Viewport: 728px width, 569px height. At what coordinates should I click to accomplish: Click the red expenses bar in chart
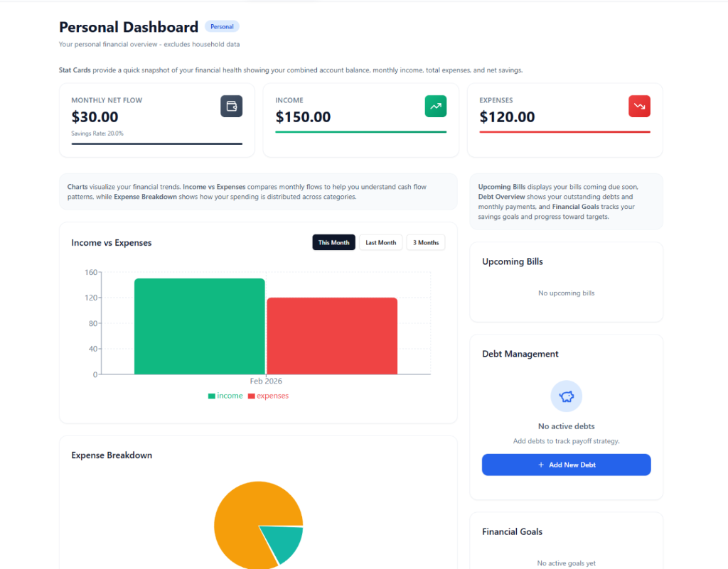click(x=332, y=336)
